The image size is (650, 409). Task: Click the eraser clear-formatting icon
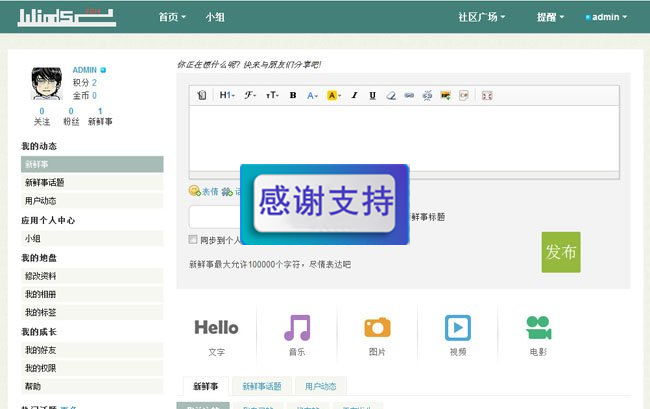pyautogui.click(x=390, y=95)
